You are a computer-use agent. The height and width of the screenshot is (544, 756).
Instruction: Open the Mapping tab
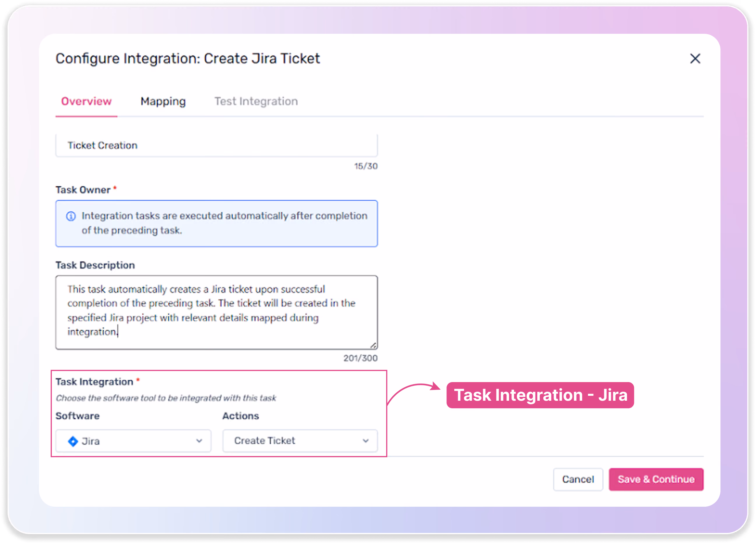point(163,101)
